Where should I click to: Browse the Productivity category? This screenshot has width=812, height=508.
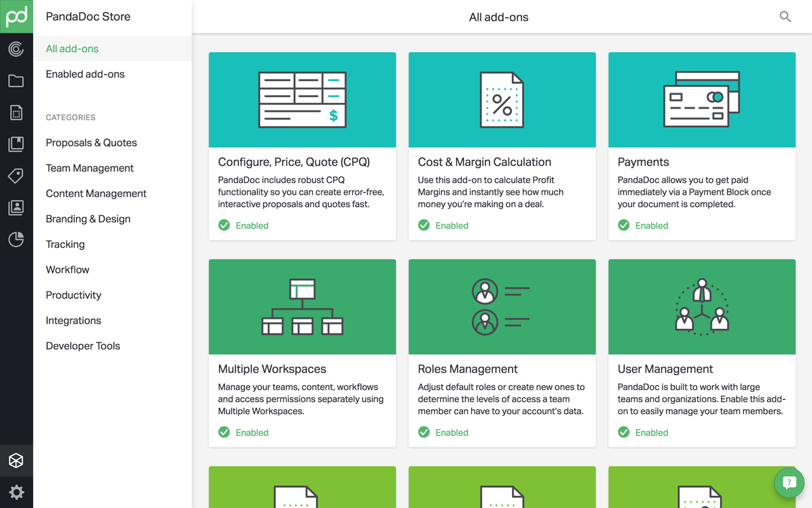coord(74,295)
